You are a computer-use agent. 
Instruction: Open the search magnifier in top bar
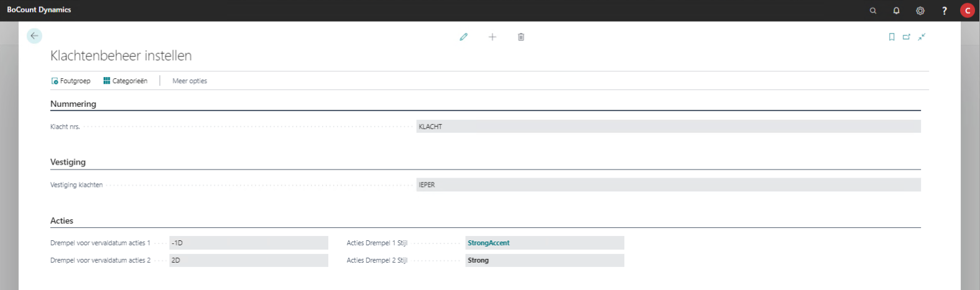tap(873, 11)
